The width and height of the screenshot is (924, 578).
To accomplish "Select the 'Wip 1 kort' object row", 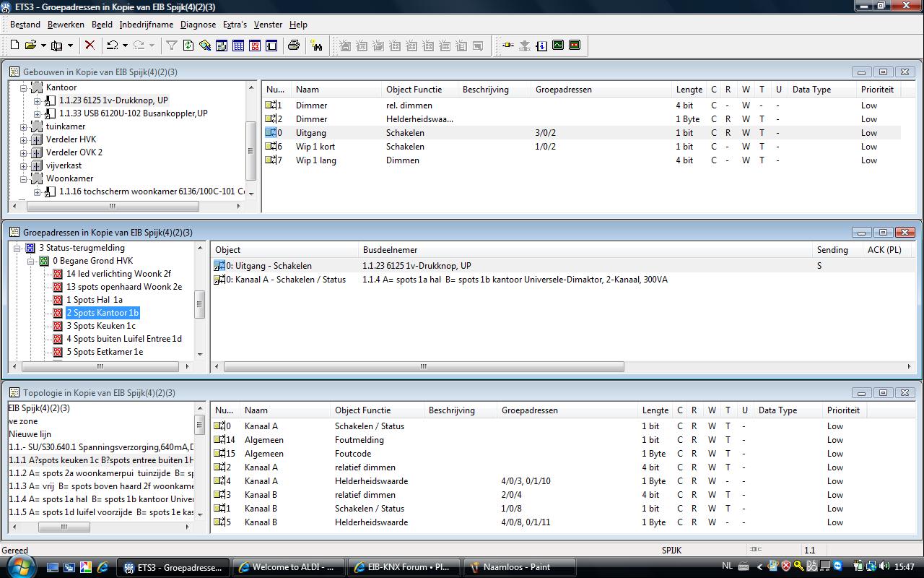I will point(315,147).
